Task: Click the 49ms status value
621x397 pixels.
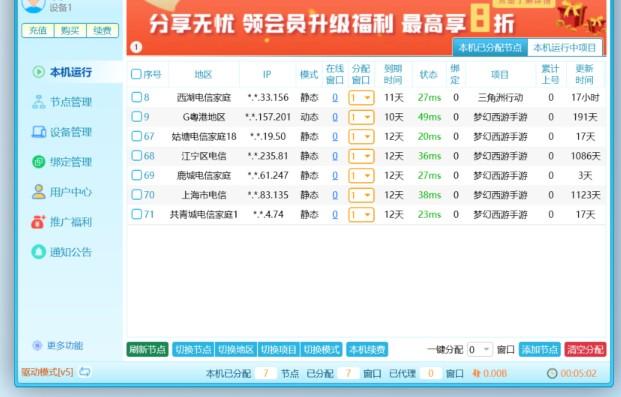Action: 429,117
